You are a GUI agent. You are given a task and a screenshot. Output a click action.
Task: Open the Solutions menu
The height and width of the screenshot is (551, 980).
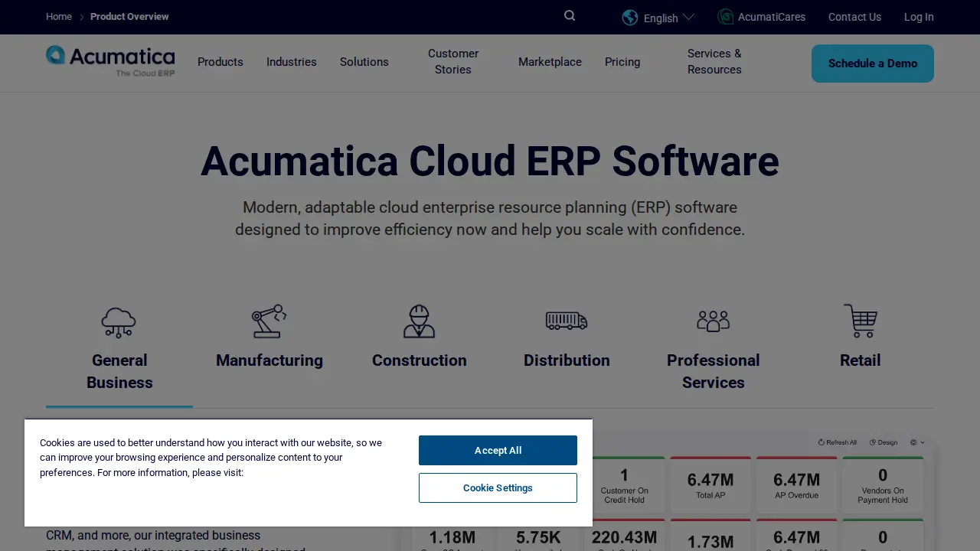pyautogui.click(x=364, y=62)
